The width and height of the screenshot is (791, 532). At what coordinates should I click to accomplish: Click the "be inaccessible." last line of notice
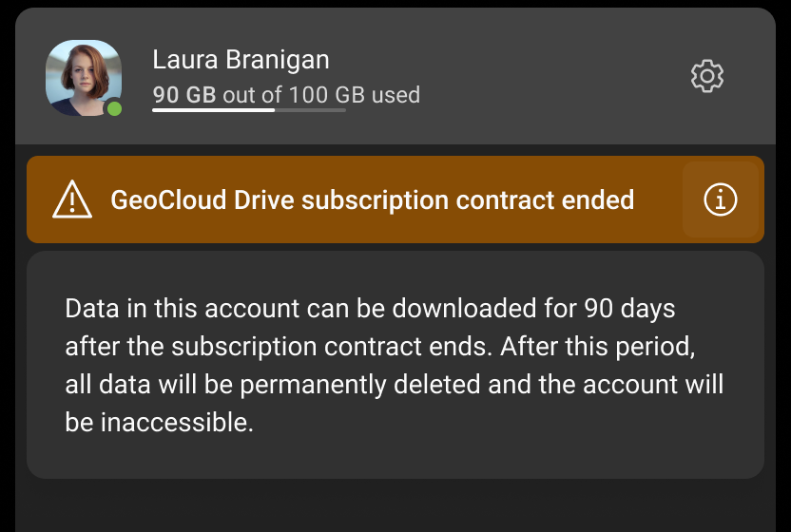[x=159, y=423]
